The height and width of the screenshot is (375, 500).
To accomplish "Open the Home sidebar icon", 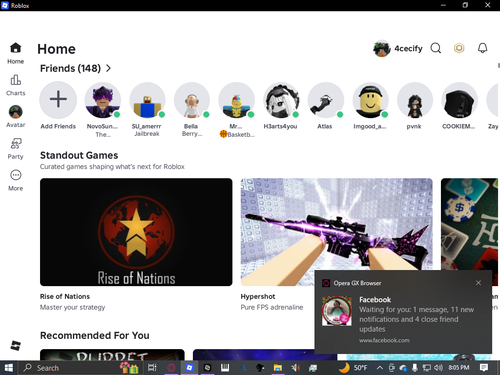I will click(16, 48).
